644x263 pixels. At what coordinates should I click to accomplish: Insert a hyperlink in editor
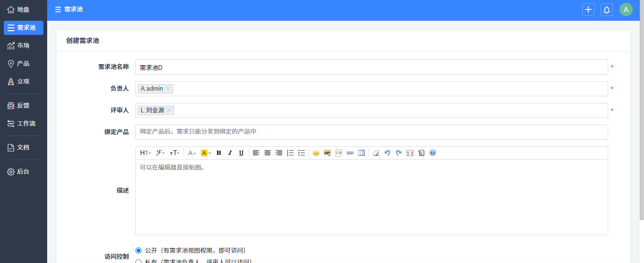point(350,153)
